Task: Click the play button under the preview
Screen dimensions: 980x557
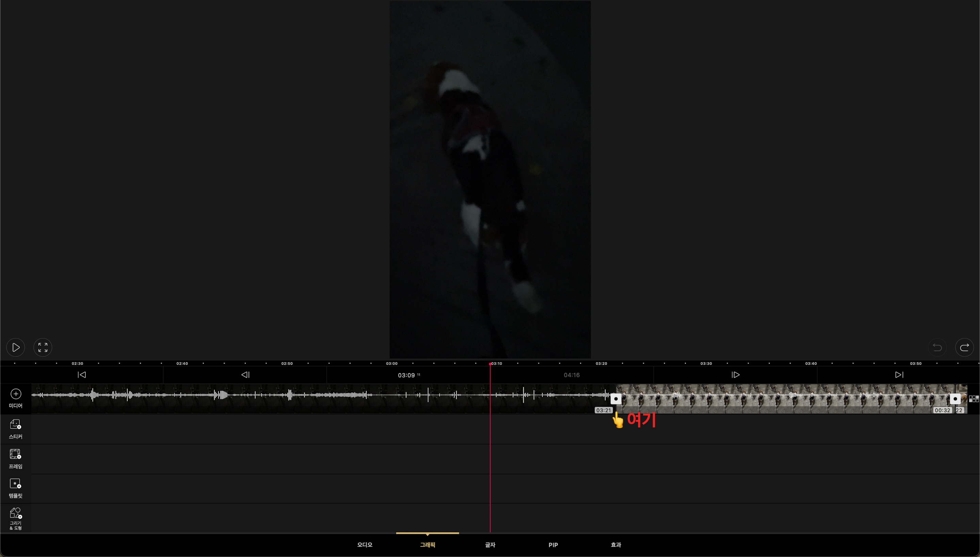Action: [16, 348]
